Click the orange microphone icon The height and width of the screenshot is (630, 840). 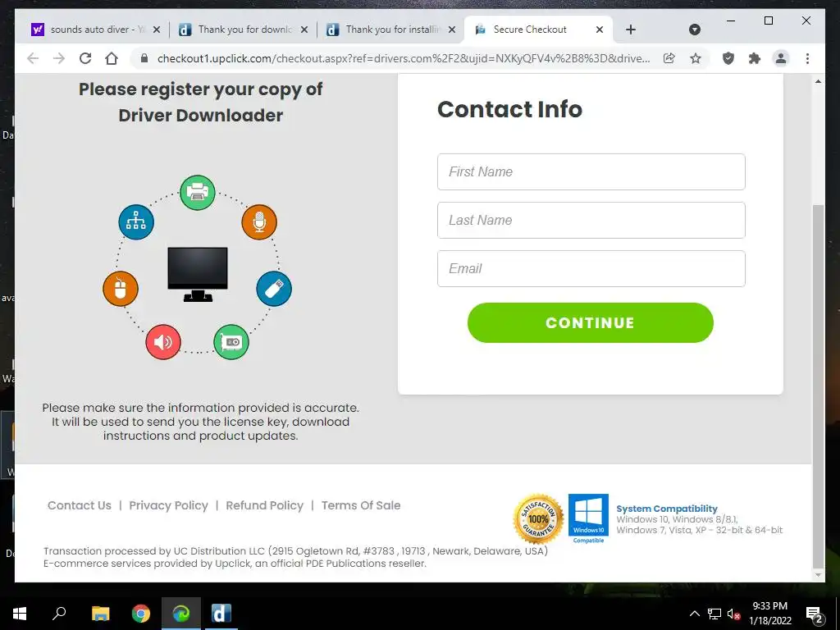pos(258,221)
